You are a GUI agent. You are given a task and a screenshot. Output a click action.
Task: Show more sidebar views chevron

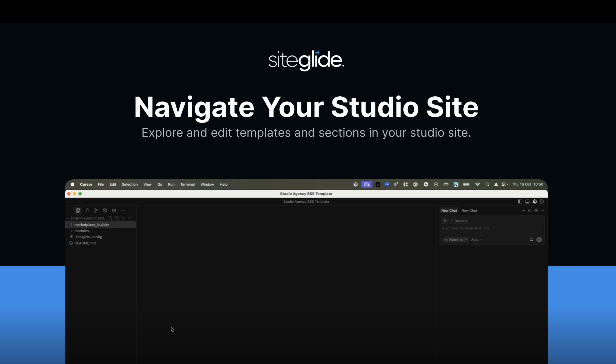[123, 210]
